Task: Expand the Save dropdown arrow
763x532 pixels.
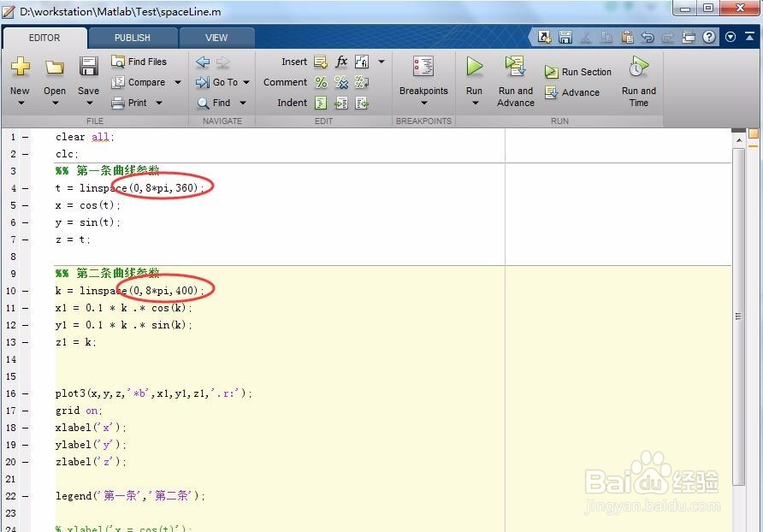Action: coord(90,103)
